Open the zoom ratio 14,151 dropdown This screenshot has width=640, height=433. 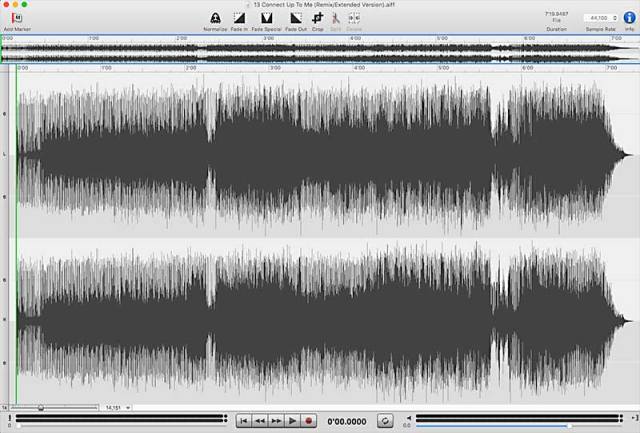click(x=118, y=408)
